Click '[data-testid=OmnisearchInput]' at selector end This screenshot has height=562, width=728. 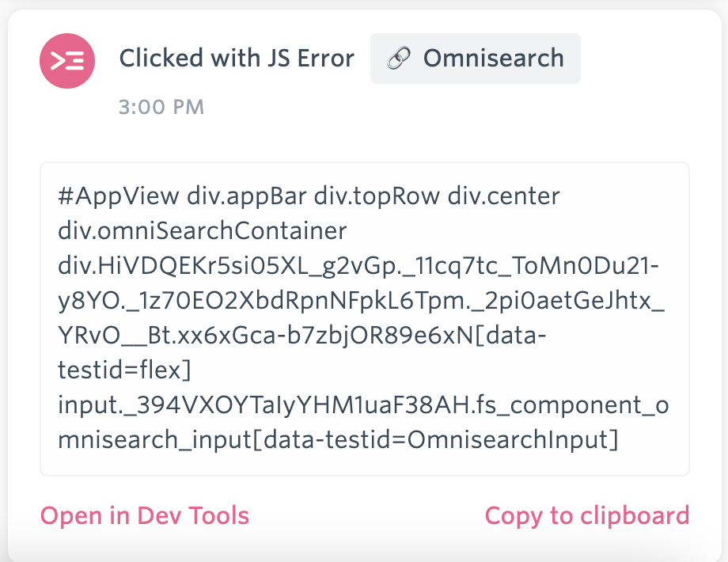(x=436, y=440)
